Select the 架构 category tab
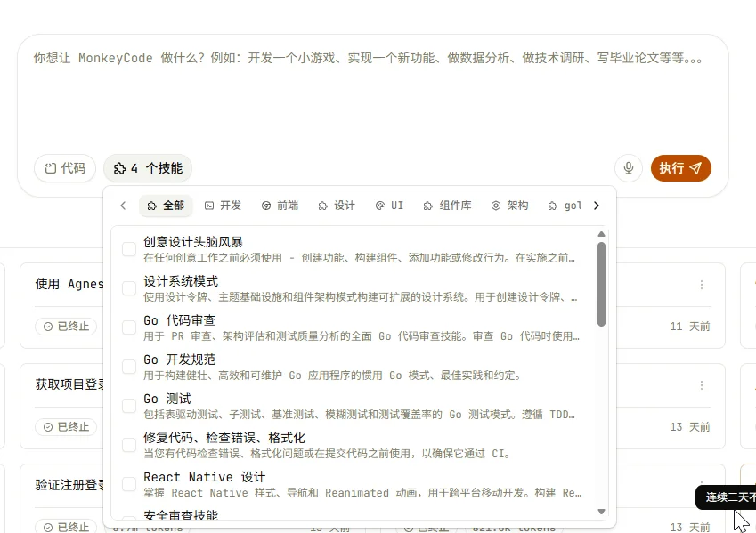This screenshot has height=533, width=756. [509, 206]
